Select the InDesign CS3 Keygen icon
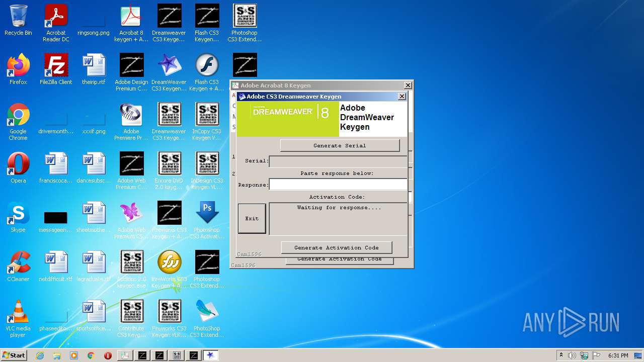The image size is (644, 362). point(207,171)
